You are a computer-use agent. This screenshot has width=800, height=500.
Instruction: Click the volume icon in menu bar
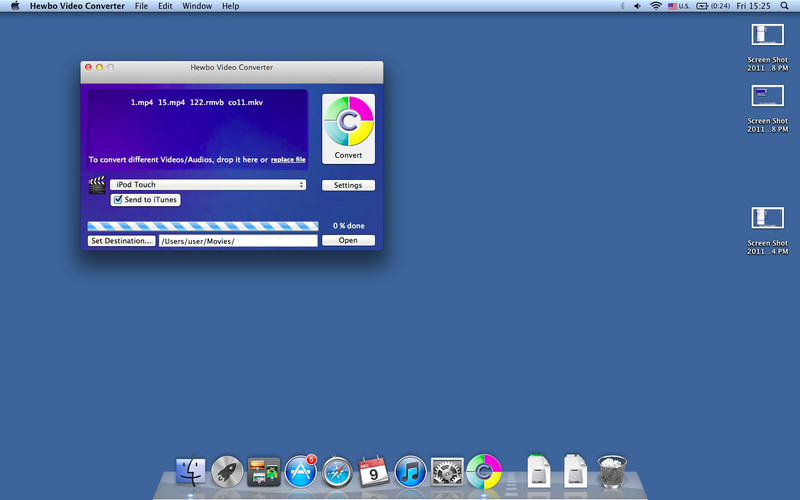click(x=638, y=6)
